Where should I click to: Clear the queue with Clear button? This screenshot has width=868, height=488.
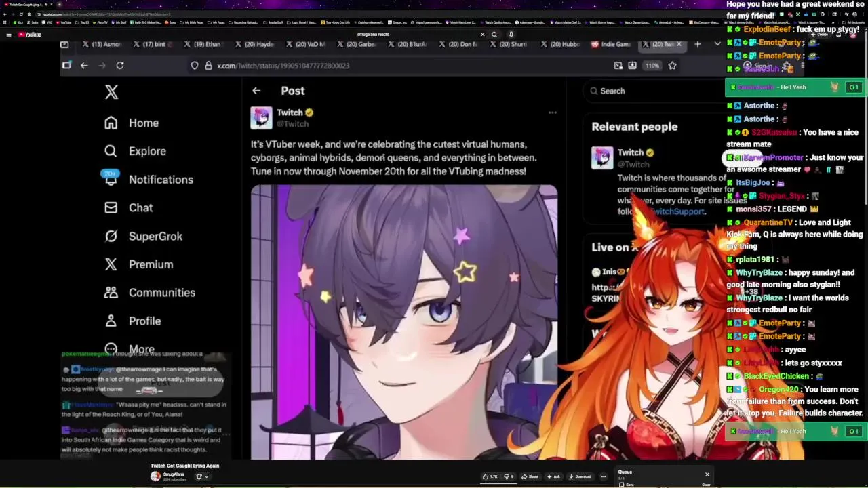pos(706,485)
